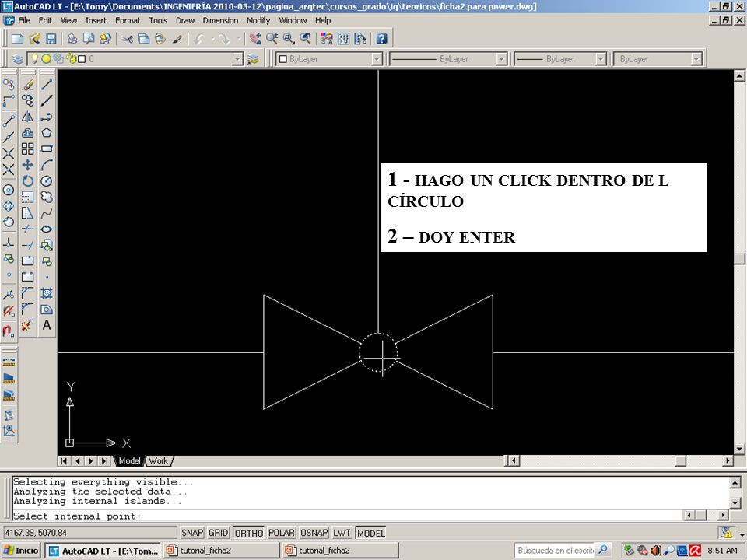Open the Draw menu
Image resolution: width=747 pixels, height=560 pixels.
(185, 20)
